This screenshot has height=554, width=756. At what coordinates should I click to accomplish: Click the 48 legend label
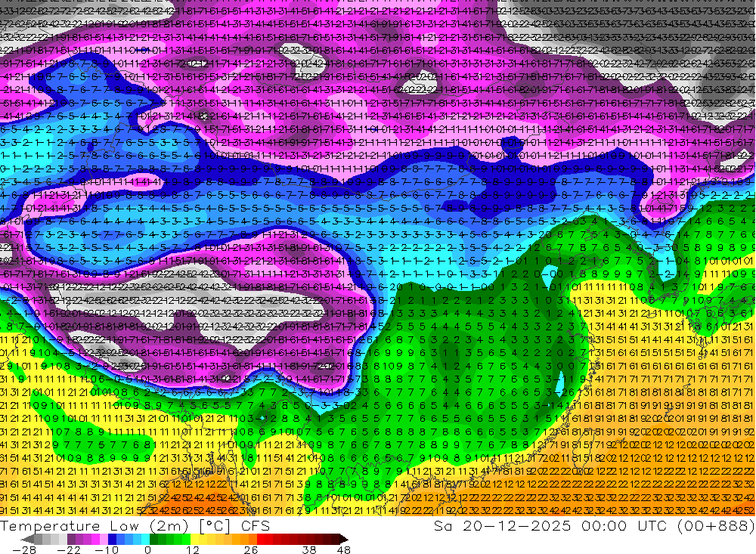point(344,549)
